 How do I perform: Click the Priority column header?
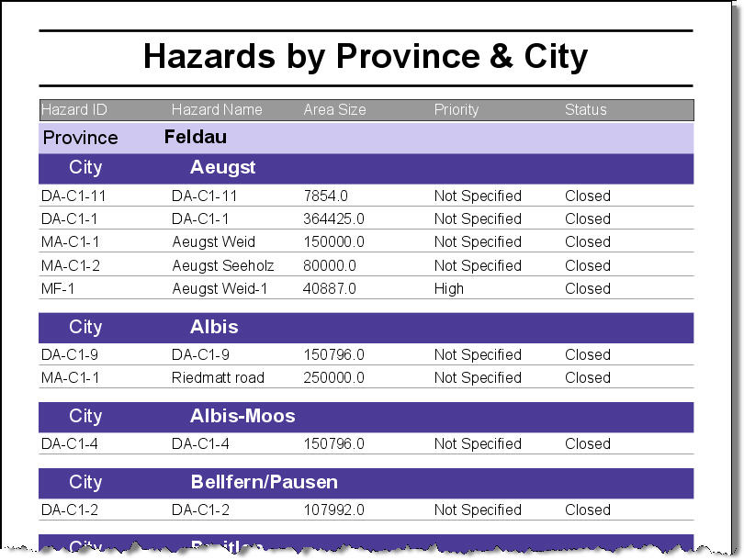pyautogui.click(x=457, y=110)
